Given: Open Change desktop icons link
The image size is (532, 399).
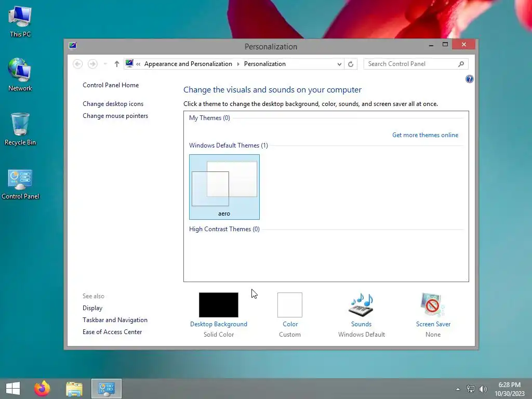Looking at the screenshot, I should pyautogui.click(x=113, y=104).
